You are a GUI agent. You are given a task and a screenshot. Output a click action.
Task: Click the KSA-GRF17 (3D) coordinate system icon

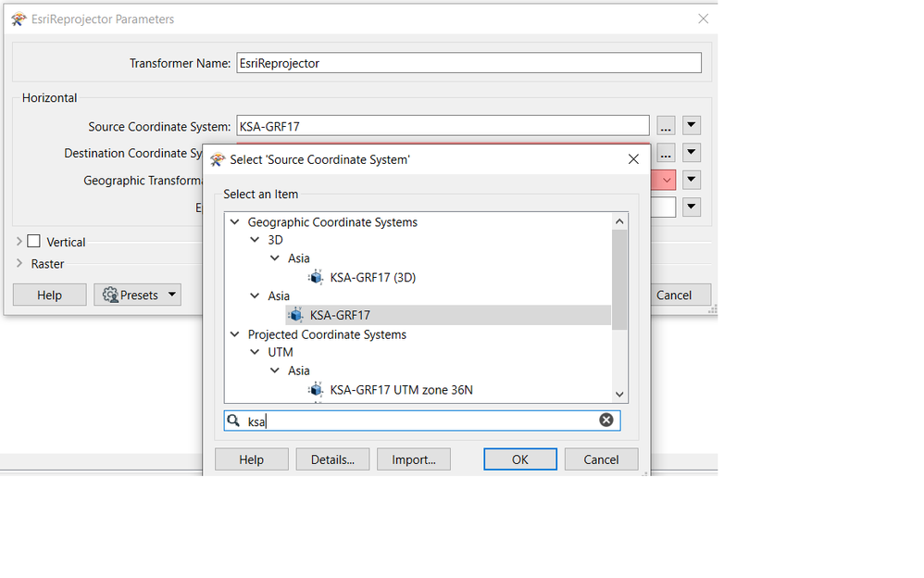tap(316, 277)
